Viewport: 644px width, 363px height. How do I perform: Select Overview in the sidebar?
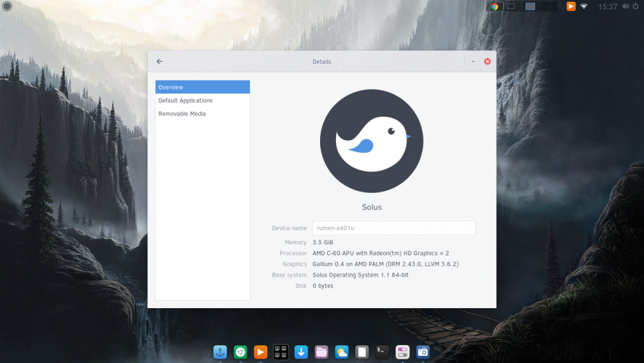point(202,87)
